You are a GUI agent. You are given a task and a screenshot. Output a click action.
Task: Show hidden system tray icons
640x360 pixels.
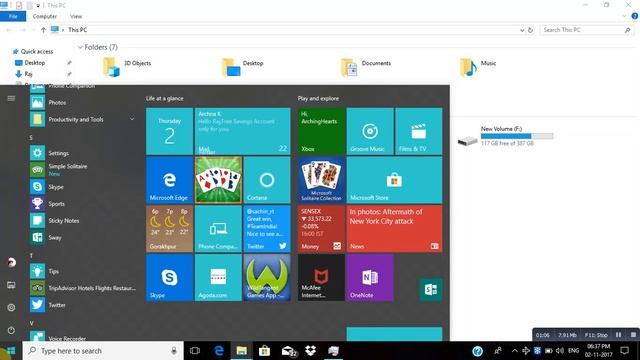pyautogui.click(x=514, y=351)
